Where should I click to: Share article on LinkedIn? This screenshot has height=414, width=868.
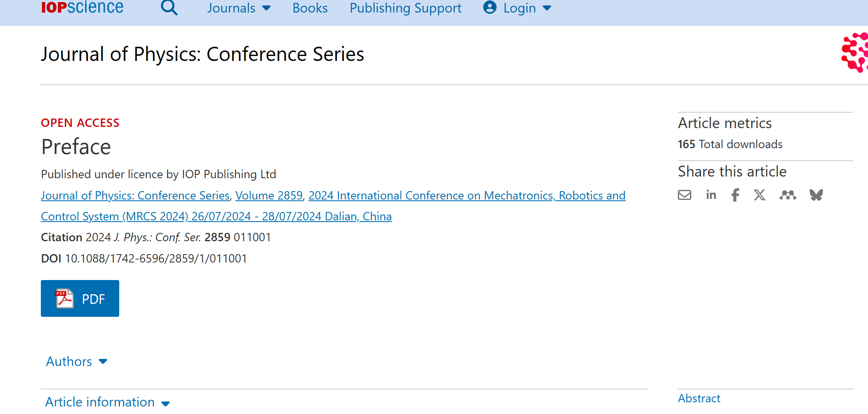coord(711,194)
